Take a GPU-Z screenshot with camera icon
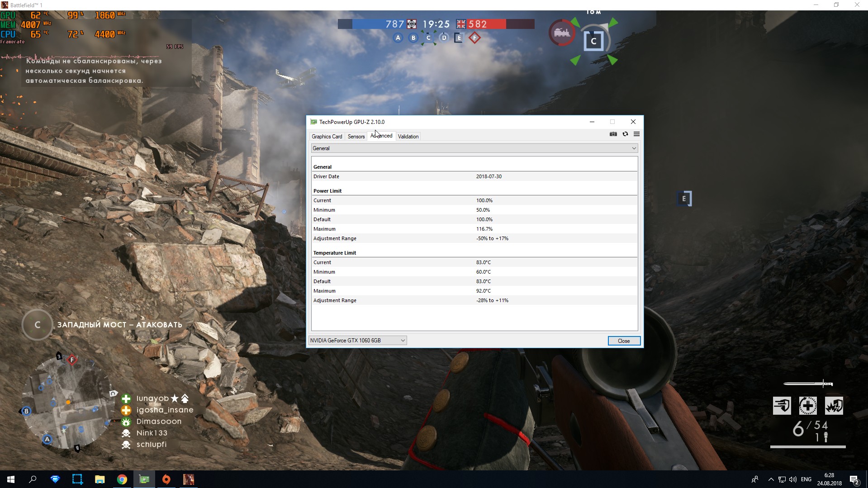Image resolution: width=868 pixels, height=488 pixels. [x=613, y=134]
